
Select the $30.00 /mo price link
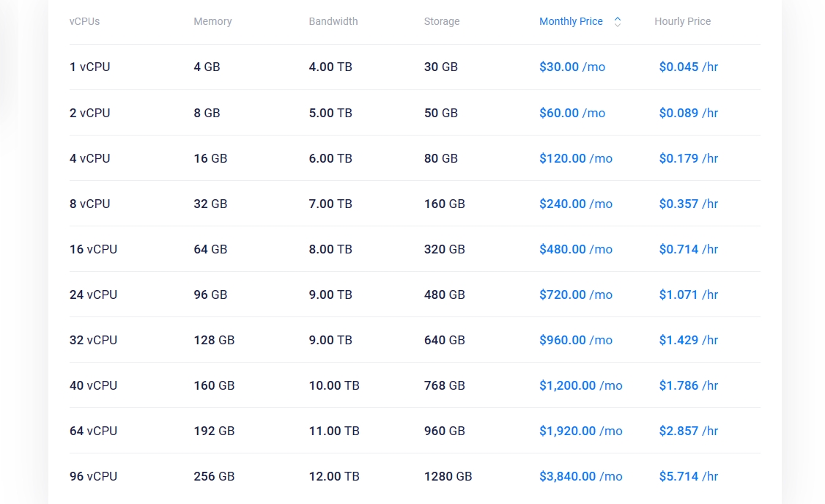(572, 67)
